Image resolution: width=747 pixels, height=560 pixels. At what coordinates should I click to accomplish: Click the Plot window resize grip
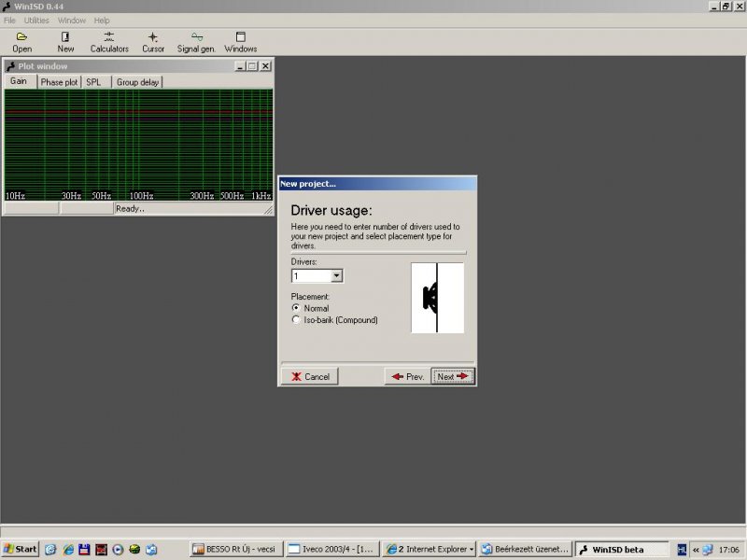[x=269, y=210]
